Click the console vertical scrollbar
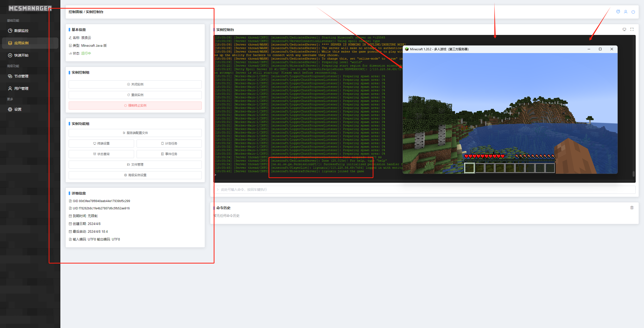 [633, 174]
